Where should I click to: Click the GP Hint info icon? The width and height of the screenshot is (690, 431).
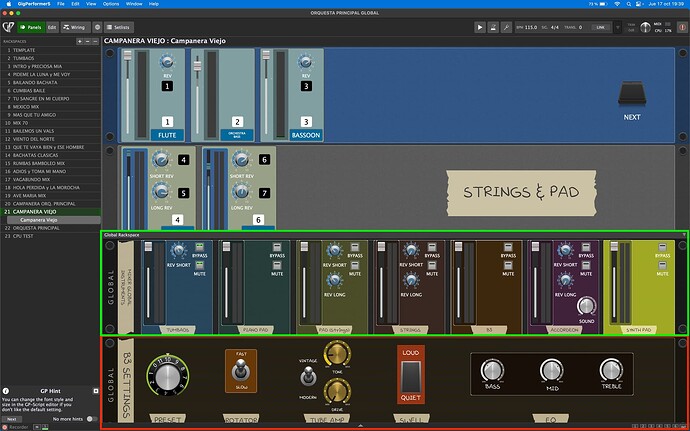[x=6, y=391]
